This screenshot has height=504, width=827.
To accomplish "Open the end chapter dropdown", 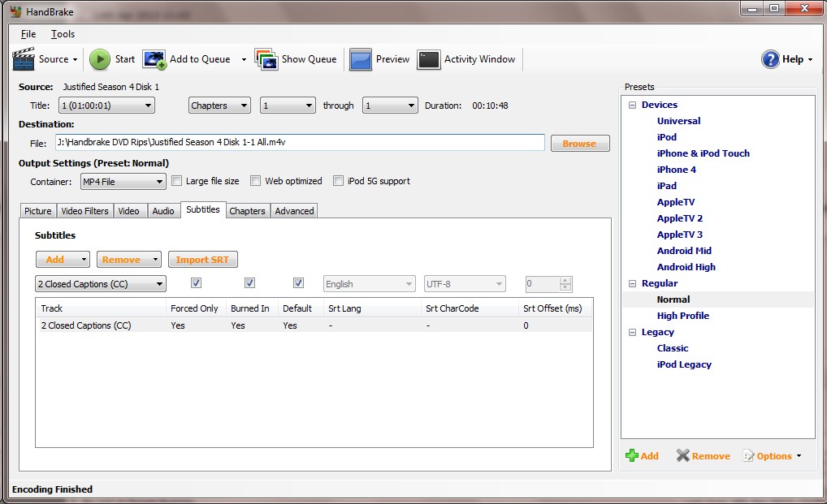I will [390, 106].
